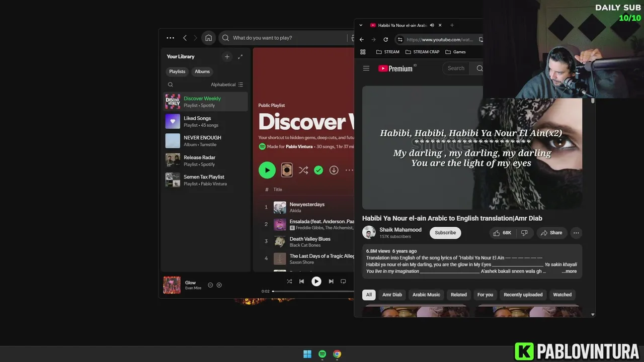Toggle shuffle for the Discover Weekly playlist
Screen dimensions: 644x362
coord(303,170)
